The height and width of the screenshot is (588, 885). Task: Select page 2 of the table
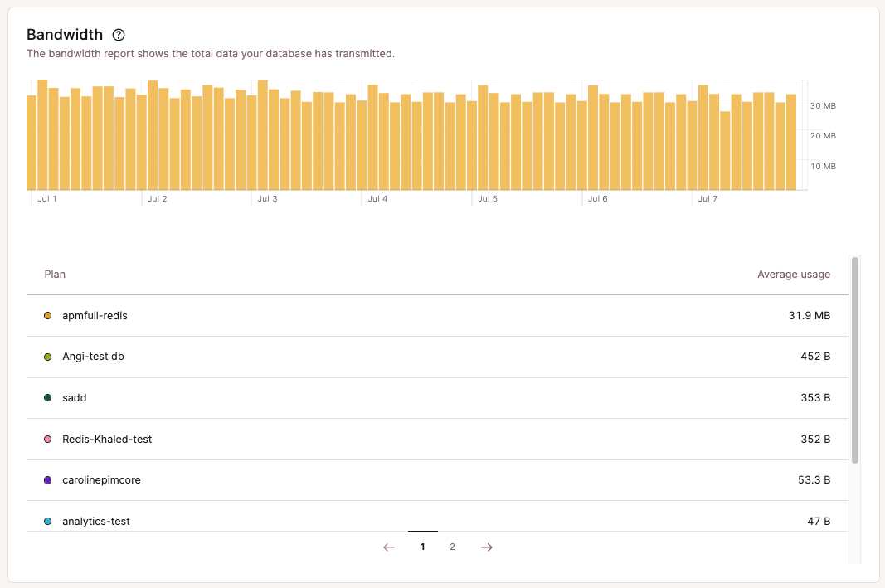click(x=452, y=547)
